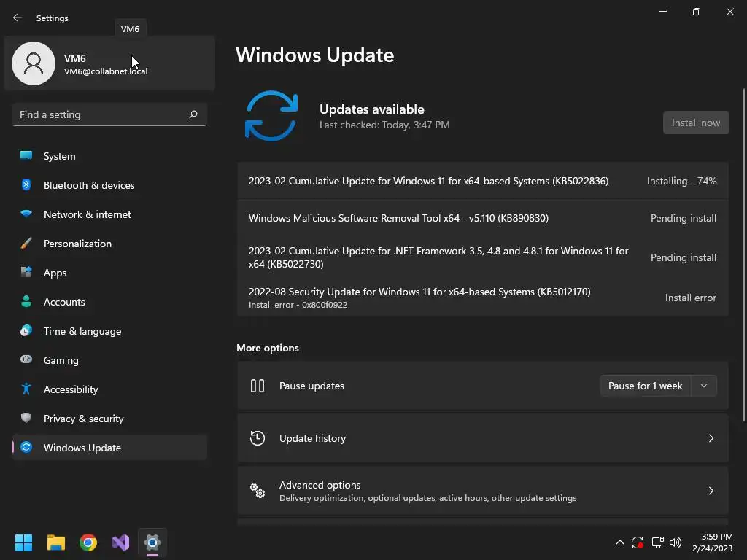The height and width of the screenshot is (560, 747).
Task: Click the Settings gear taskbar icon
Action: coord(152,542)
